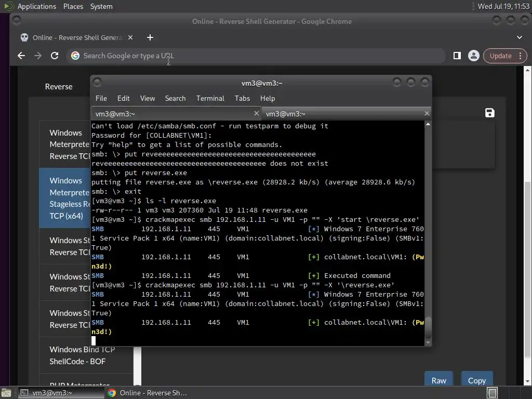The image size is (532, 399).
Task: Open the terminal Help menu
Action: [x=268, y=98]
